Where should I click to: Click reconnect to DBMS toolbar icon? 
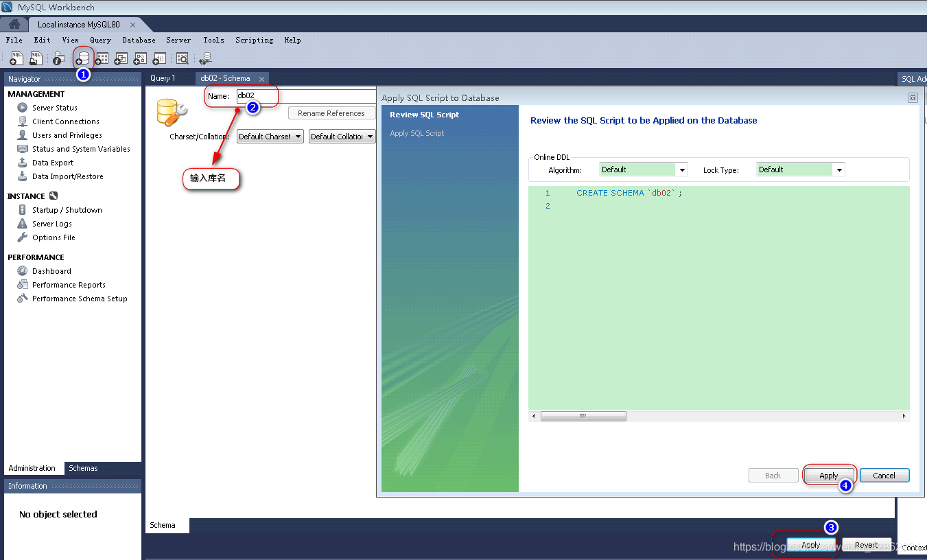click(x=205, y=59)
